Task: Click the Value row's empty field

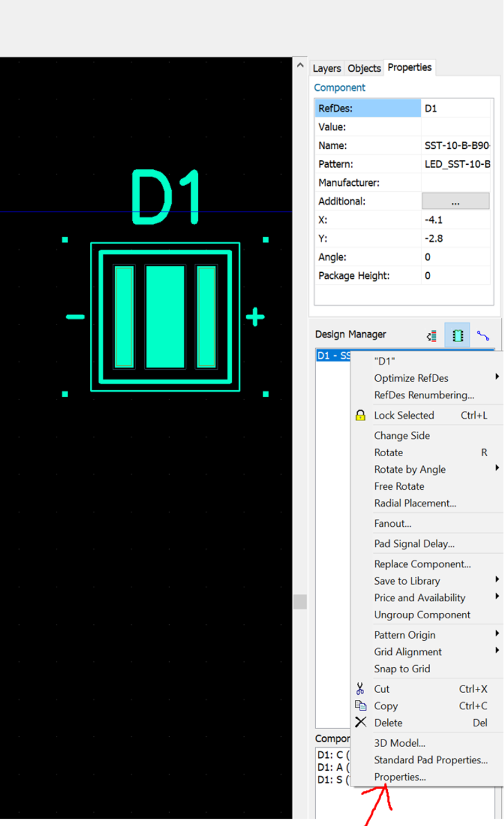Action: point(456,127)
